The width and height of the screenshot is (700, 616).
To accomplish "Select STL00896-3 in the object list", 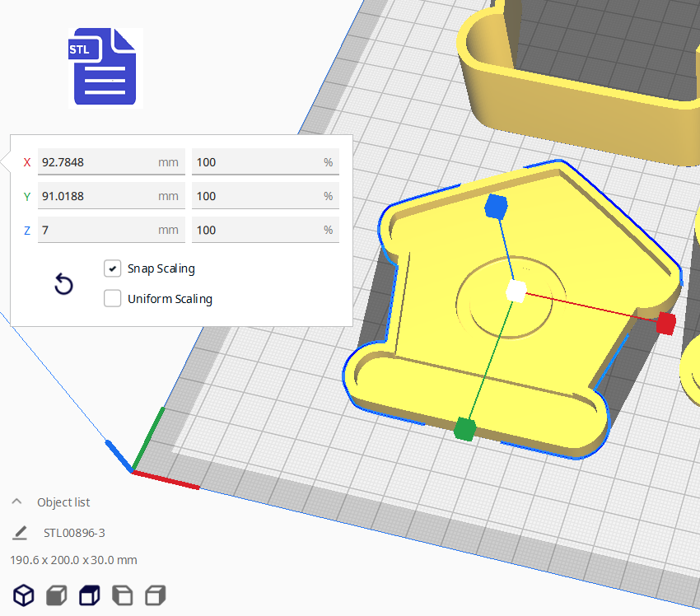I will point(74,533).
